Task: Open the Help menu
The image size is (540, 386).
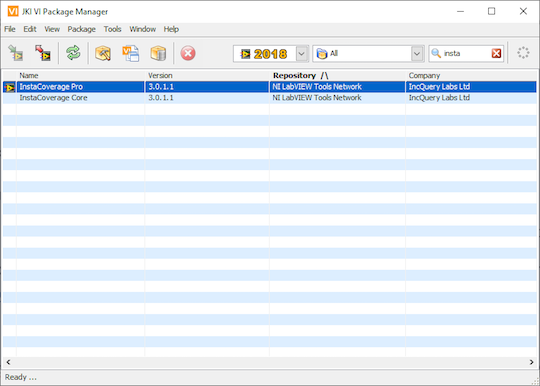Action: tap(171, 29)
